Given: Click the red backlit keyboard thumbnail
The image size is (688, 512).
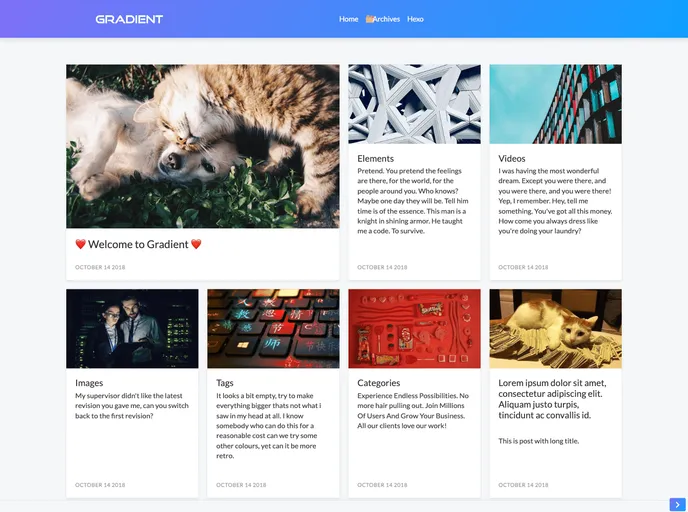Looking at the screenshot, I should coord(273,329).
